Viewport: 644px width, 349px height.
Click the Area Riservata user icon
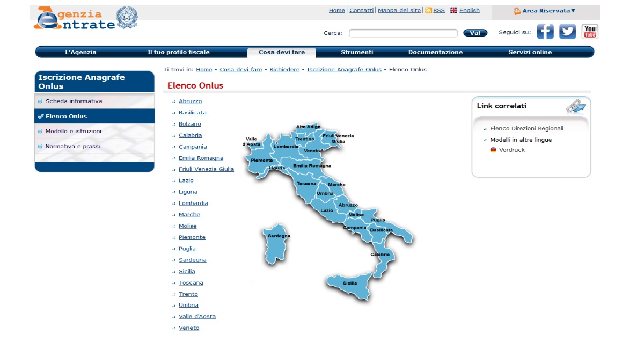517,11
